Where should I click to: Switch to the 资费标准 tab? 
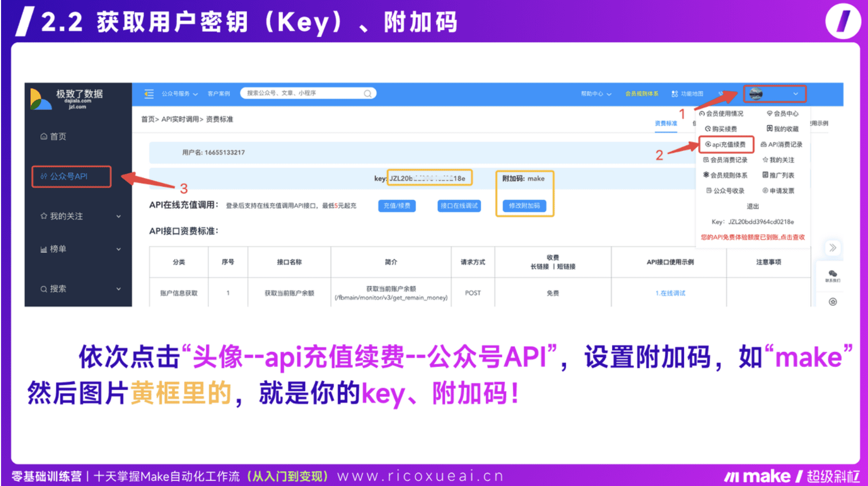coord(666,123)
